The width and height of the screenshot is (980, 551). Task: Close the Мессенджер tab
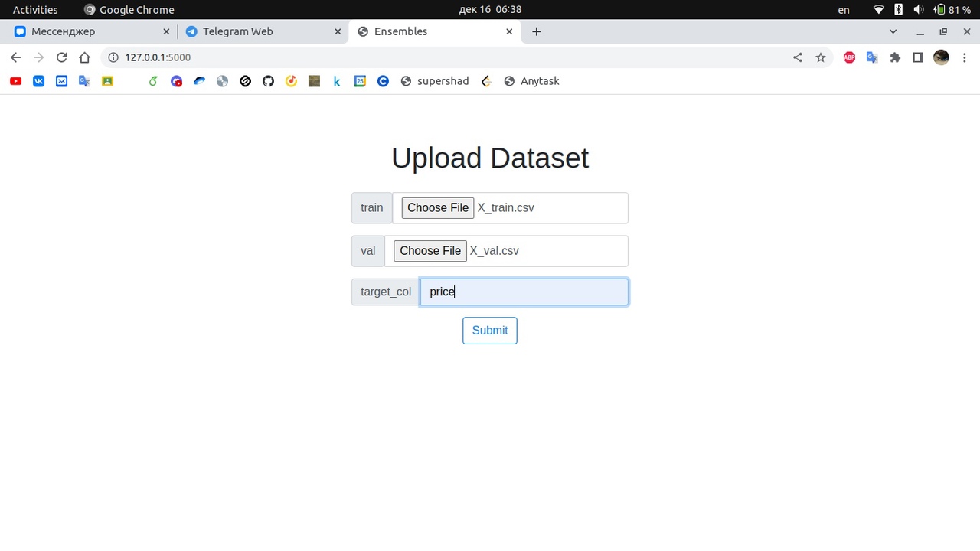coord(166,31)
